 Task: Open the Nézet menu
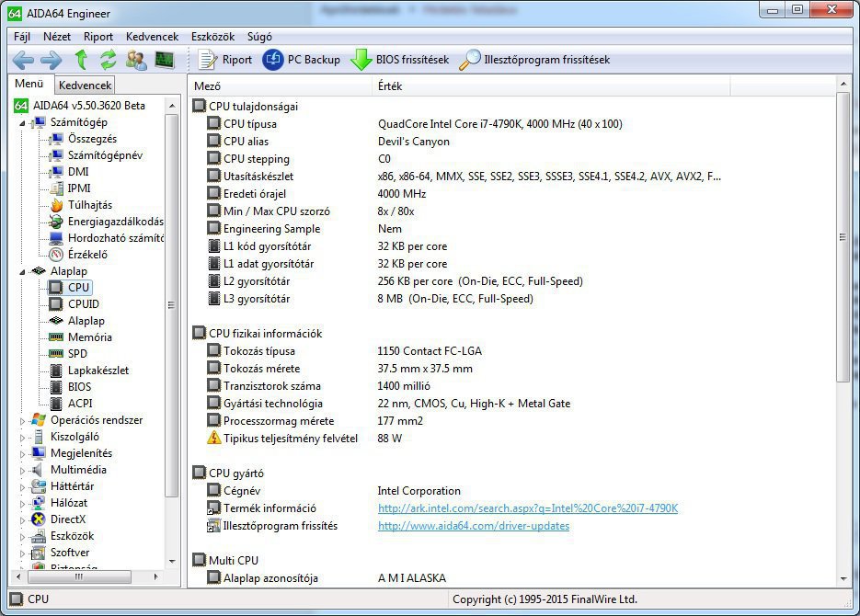(57, 37)
